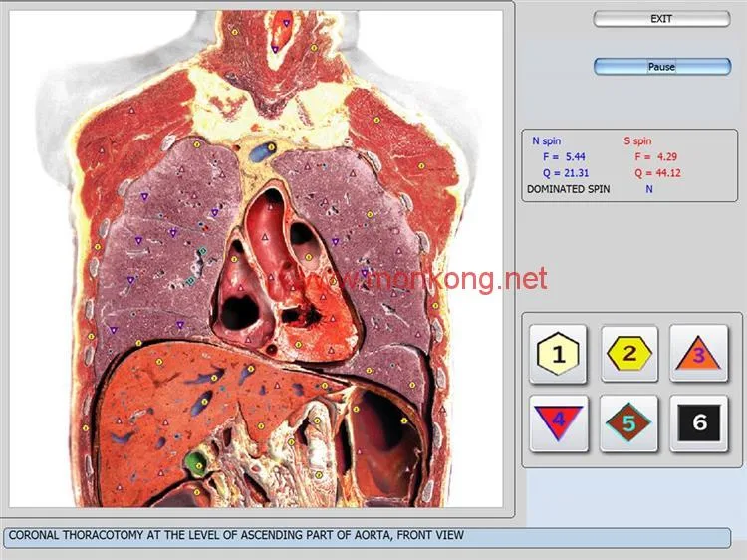Pick the black square marker 6

699,422
